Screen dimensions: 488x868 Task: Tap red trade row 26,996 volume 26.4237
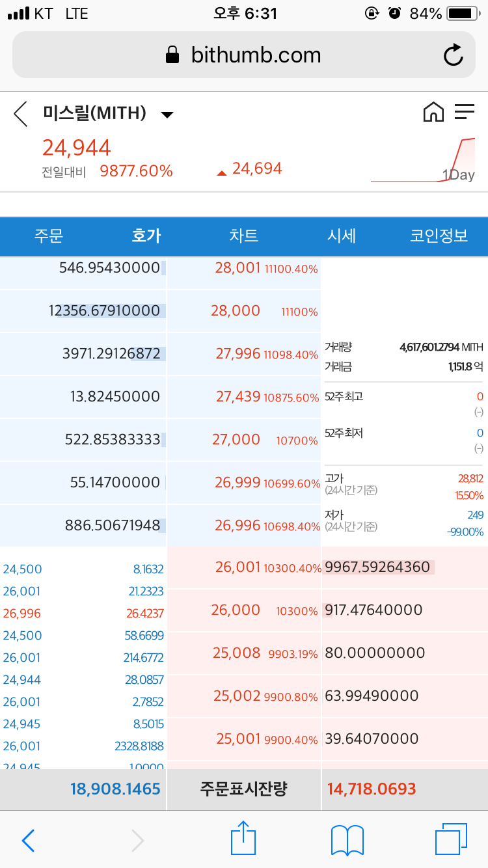[x=83, y=614]
